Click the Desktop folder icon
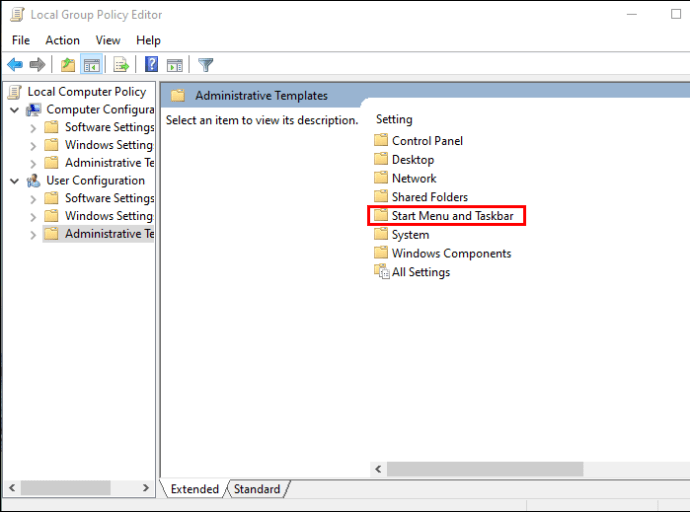The image size is (690, 512). point(381,159)
